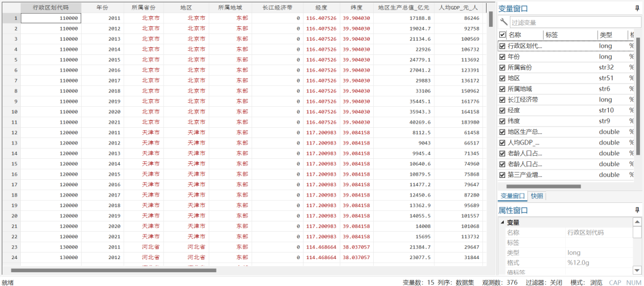Click the variable list vertical scrollbar

point(638,97)
